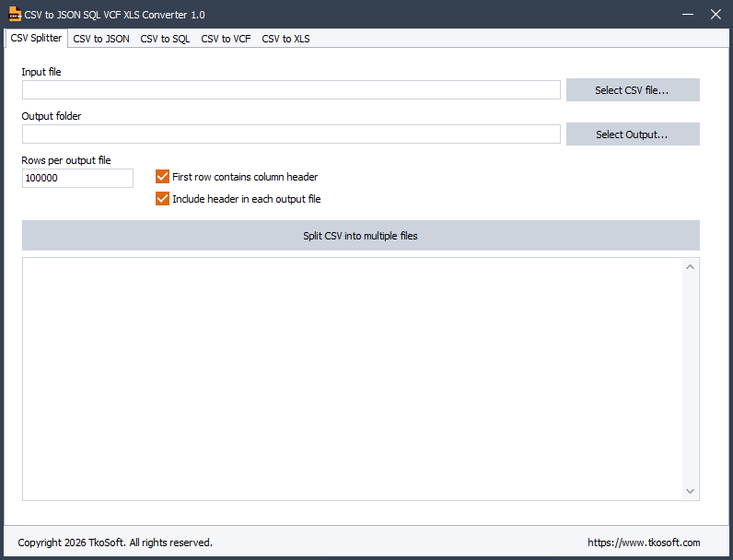This screenshot has height=560, width=733.
Task: Minimize the converter window
Action: (x=687, y=15)
